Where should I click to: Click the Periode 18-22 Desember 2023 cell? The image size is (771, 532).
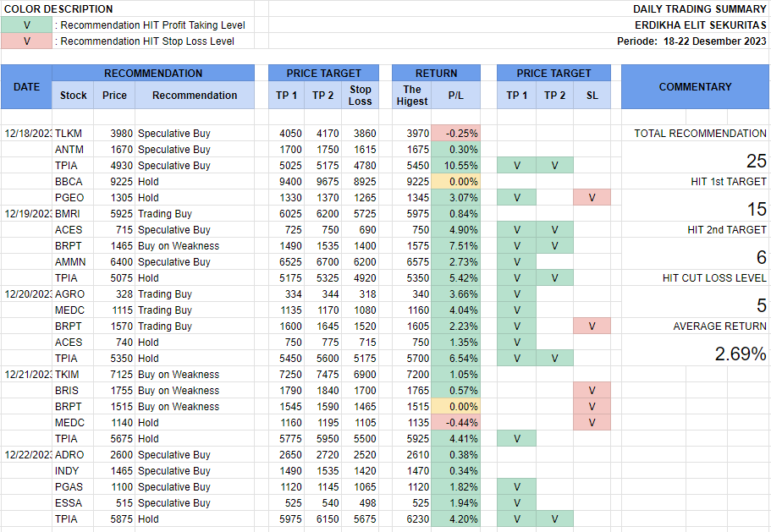[x=691, y=41]
